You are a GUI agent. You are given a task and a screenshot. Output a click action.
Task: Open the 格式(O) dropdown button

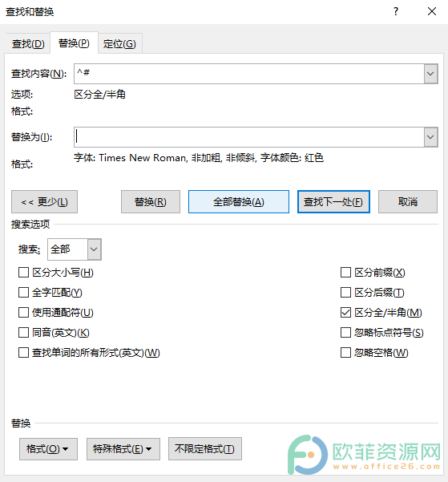point(48,449)
